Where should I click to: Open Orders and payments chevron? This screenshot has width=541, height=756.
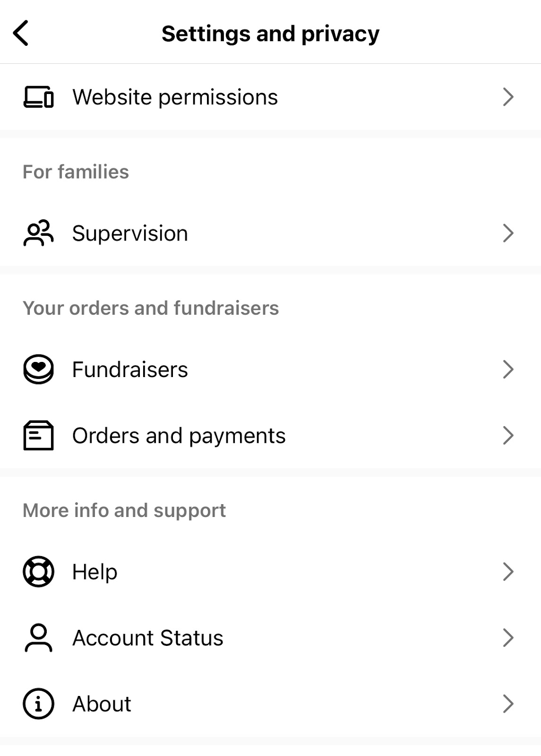click(508, 435)
